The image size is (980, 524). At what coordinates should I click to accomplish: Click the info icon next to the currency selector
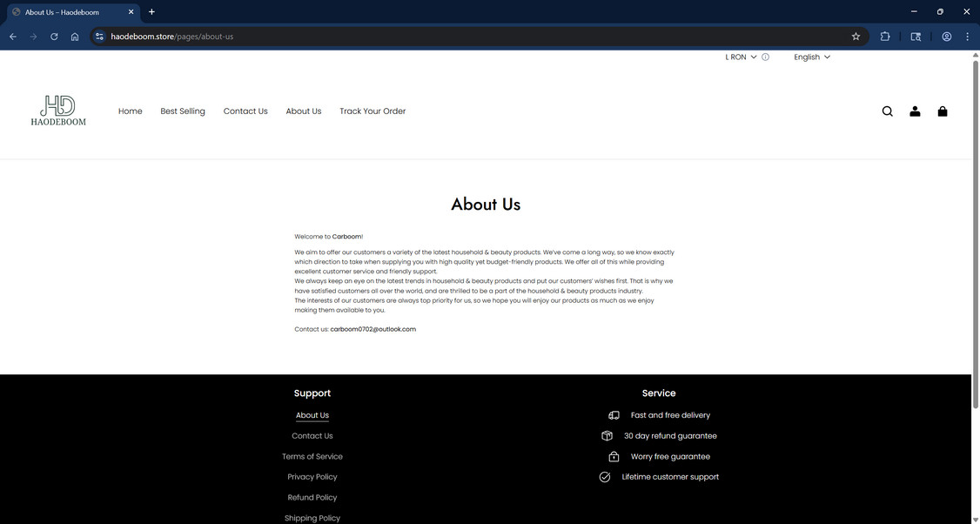(x=764, y=57)
